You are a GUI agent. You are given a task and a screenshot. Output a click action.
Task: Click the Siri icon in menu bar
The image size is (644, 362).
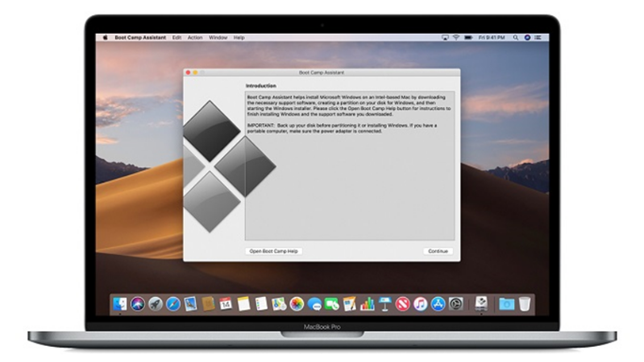(527, 38)
